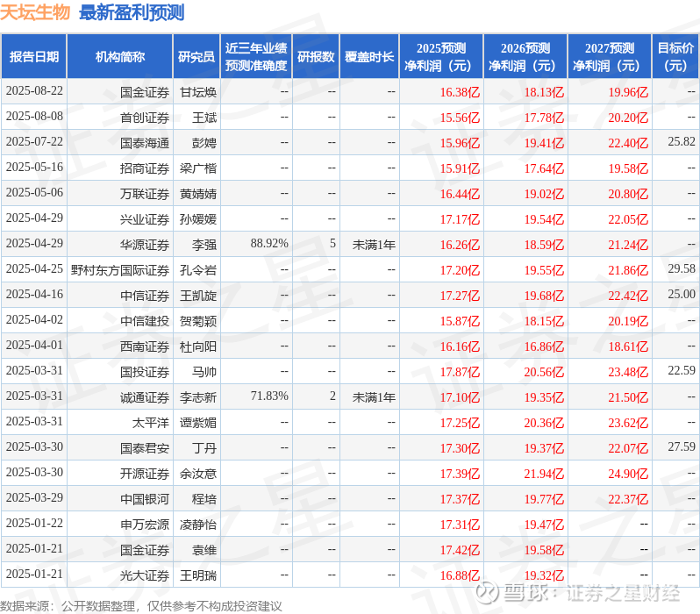Click analyst name 谭紫媚
The width and height of the screenshot is (700, 614).
click(x=198, y=424)
